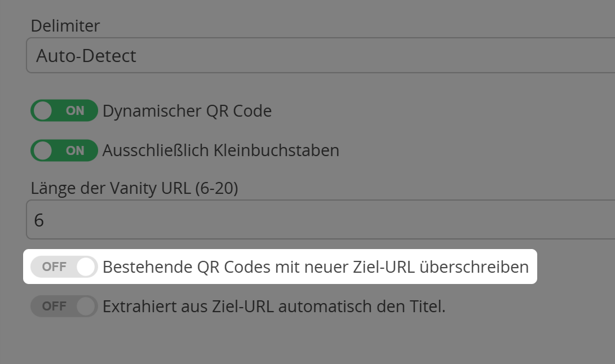Click the Dynamischer QR Code label text
Image resolution: width=615 pixels, height=364 pixels.
[x=187, y=111]
